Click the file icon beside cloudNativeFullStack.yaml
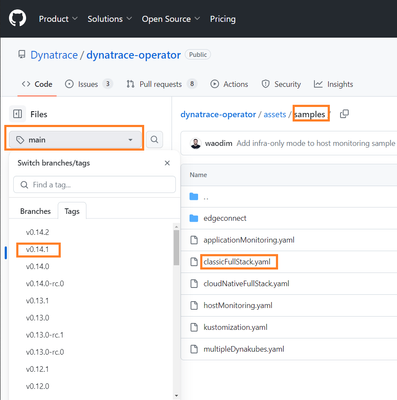This screenshot has width=397, height=400. (x=194, y=284)
